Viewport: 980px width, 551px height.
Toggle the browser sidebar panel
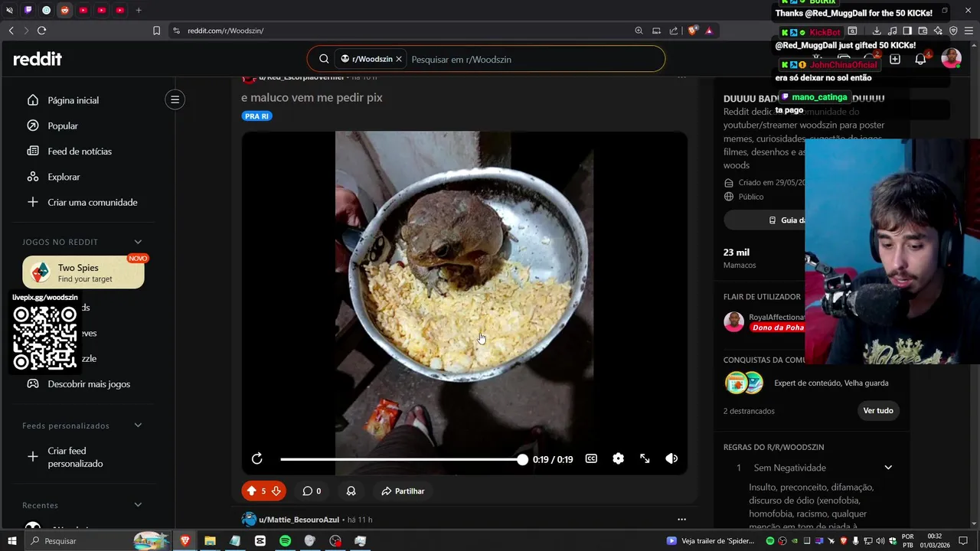[907, 31]
